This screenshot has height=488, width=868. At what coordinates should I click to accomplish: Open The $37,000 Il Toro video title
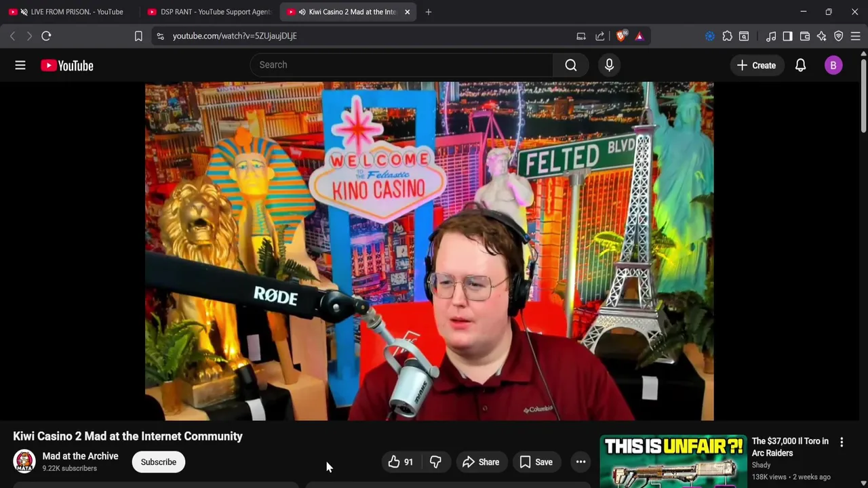pos(790,447)
